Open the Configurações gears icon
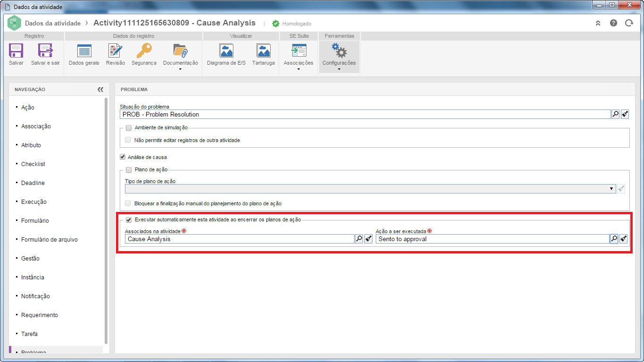The width and height of the screenshot is (644, 362). click(339, 51)
